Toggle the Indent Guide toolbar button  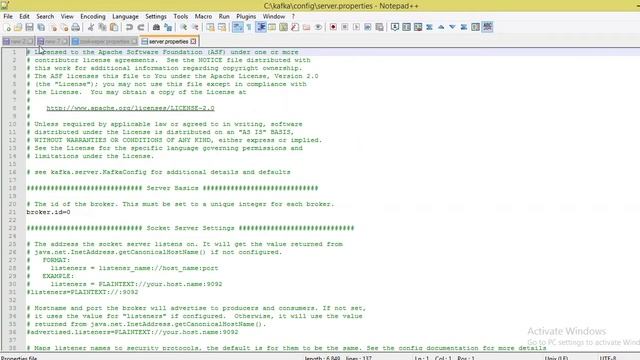click(261, 27)
